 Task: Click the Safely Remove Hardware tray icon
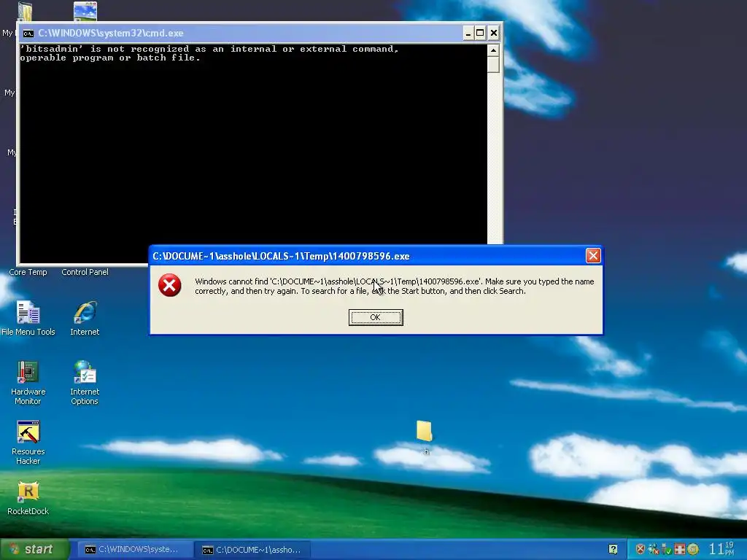(x=667, y=550)
